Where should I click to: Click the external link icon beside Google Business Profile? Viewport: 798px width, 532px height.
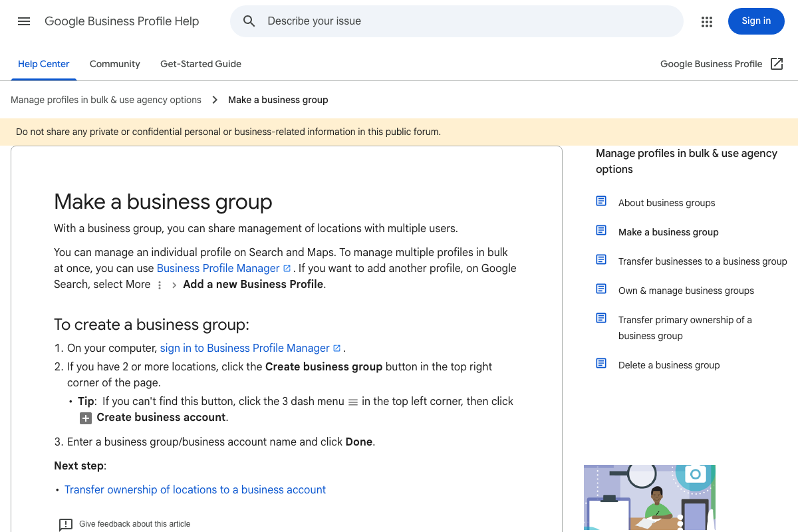pyautogui.click(x=777, y=64)
